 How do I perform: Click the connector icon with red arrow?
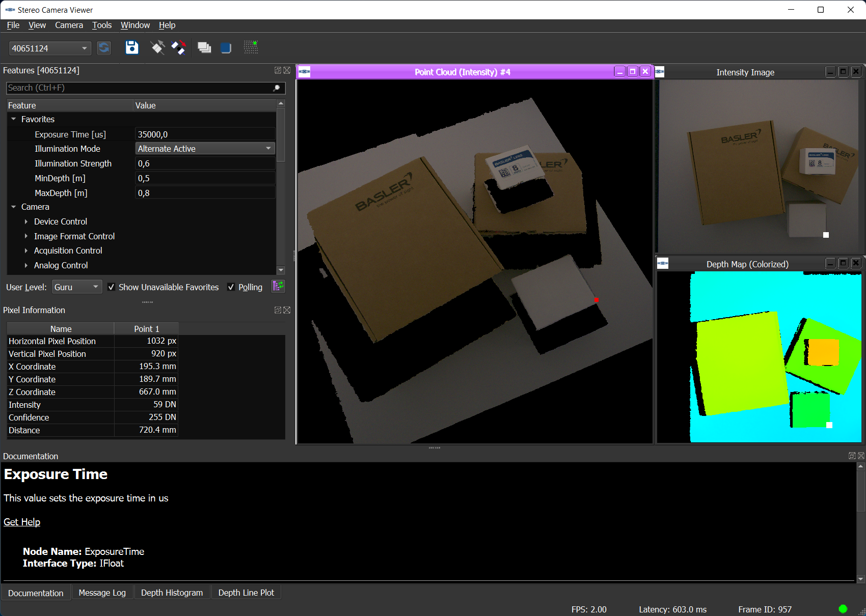click(x=178, y=47)
